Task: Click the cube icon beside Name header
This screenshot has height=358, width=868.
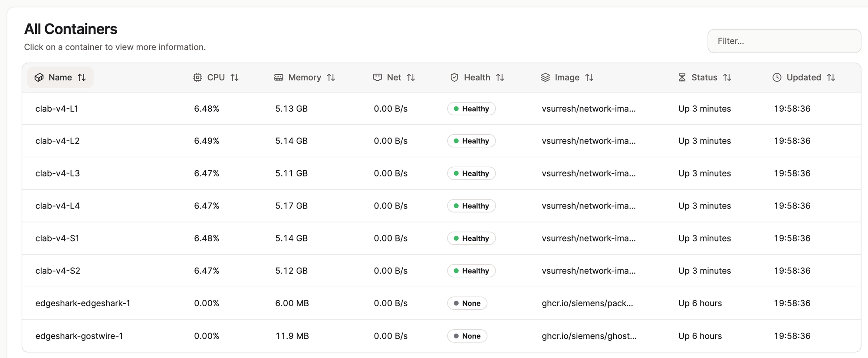Action: [39, 77]
